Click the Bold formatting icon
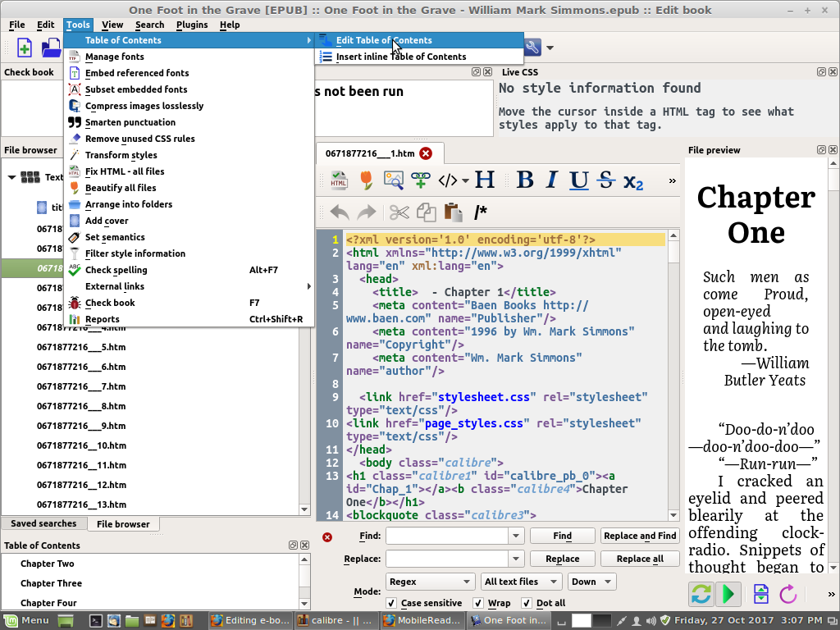The image size is (840, 630). (525, 180)
